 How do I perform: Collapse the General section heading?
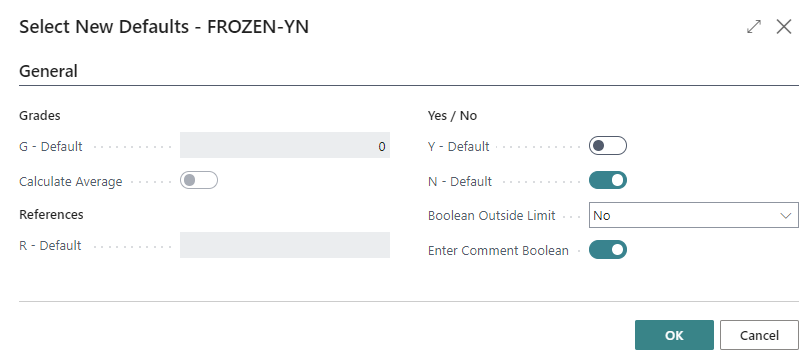coord(48,71)
